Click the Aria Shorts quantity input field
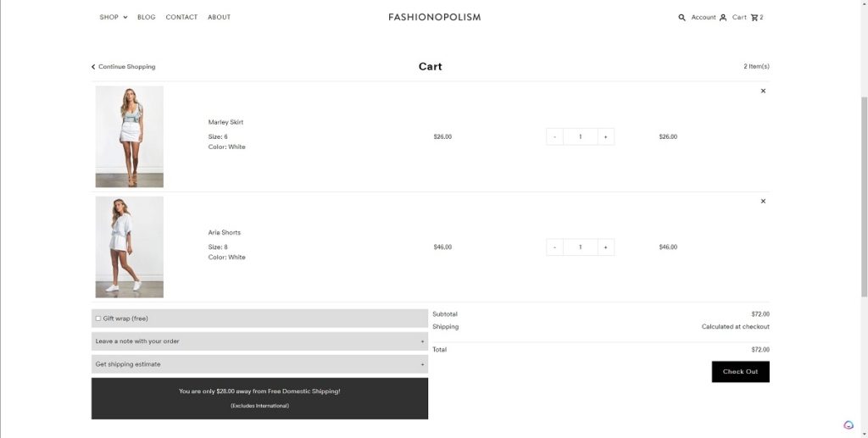868x438 pixels. coord(580,247)
